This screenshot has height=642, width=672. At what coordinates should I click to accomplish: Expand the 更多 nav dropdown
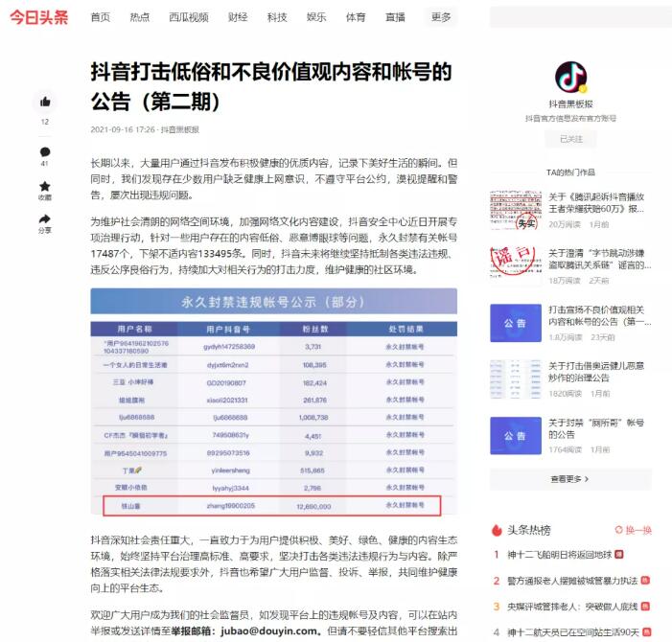[x=441, y=17]
